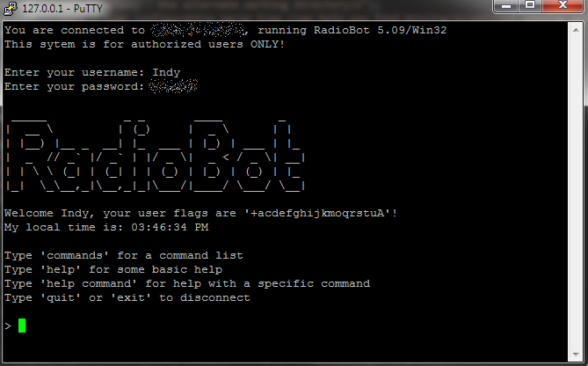Minimize the PuTTY window
Viewport: 588px width, 366px height.
pos(506,6)
